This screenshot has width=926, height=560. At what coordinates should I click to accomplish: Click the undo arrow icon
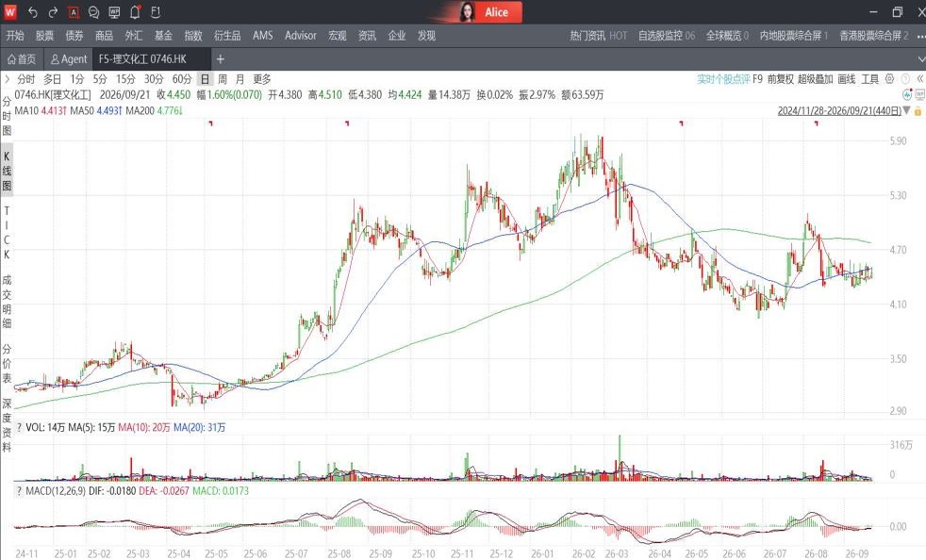pyautogui.click(x=33, y=12)
